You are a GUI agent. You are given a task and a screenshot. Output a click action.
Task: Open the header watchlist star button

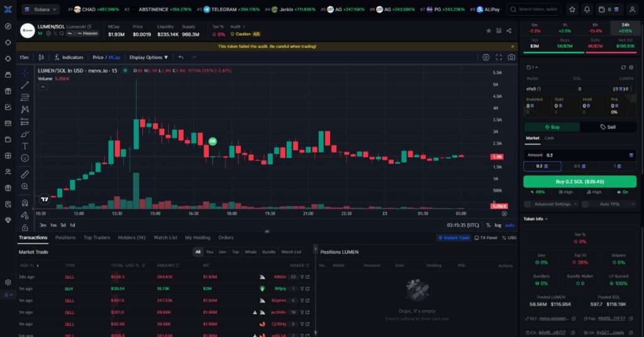pyautogui.click(x=572, y=9)
